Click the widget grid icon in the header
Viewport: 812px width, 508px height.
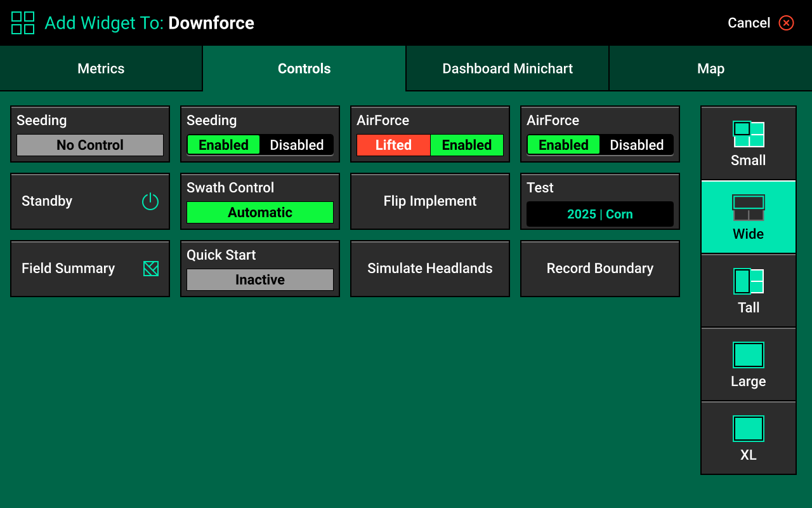22,22
